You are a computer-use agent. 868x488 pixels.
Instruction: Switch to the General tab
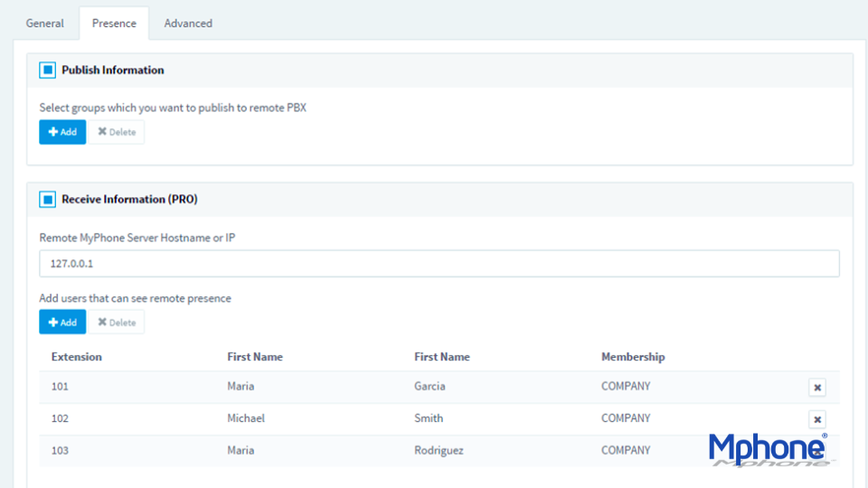[45, 23]
